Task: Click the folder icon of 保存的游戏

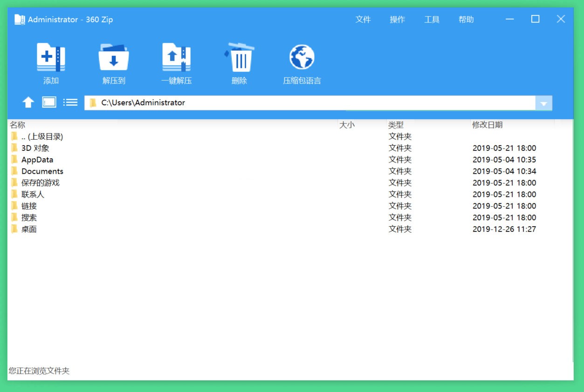Action: pyautogui.click(x=14, y=182)
